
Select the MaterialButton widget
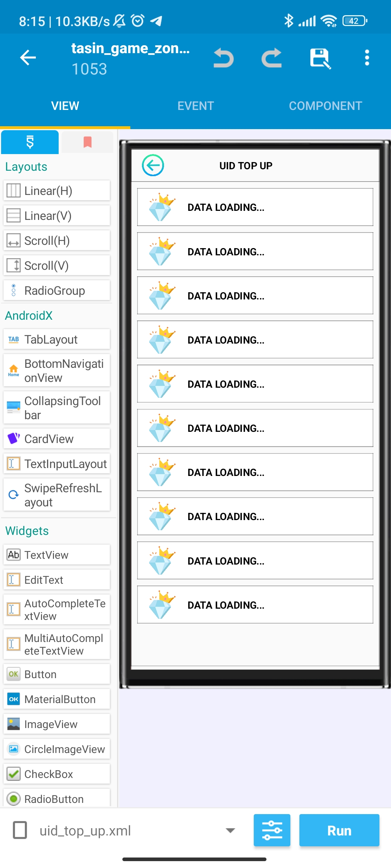[x=57, y=699]
